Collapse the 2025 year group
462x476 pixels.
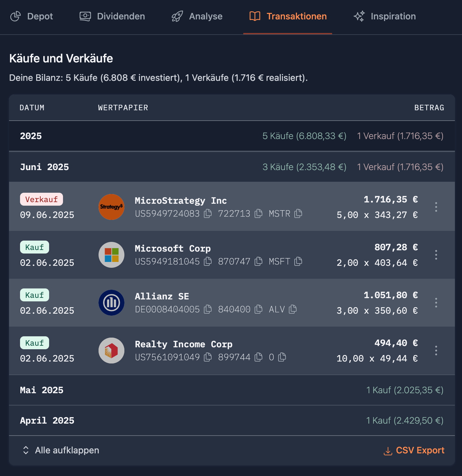pos(31,136)
